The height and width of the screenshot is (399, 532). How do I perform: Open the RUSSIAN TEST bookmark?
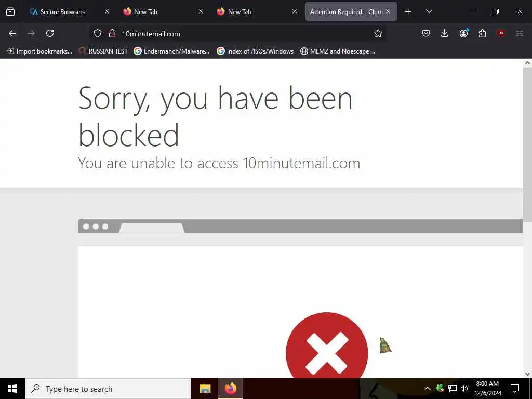(x=103, y=51)
